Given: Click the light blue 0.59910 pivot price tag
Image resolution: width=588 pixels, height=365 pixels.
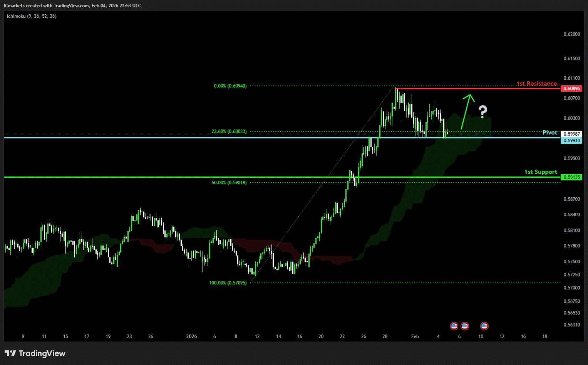Looking at the screenshot, I should pos(571,141).
